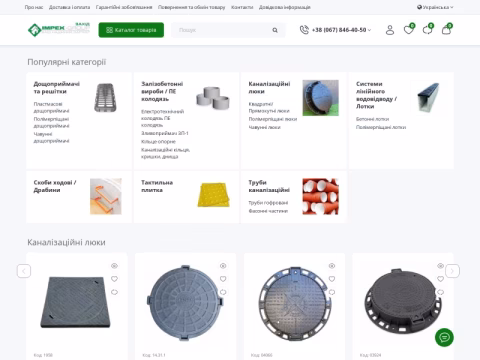The image size is (480, 360).
Task: Click the orange step brackets image
Action: pos(106,196)
